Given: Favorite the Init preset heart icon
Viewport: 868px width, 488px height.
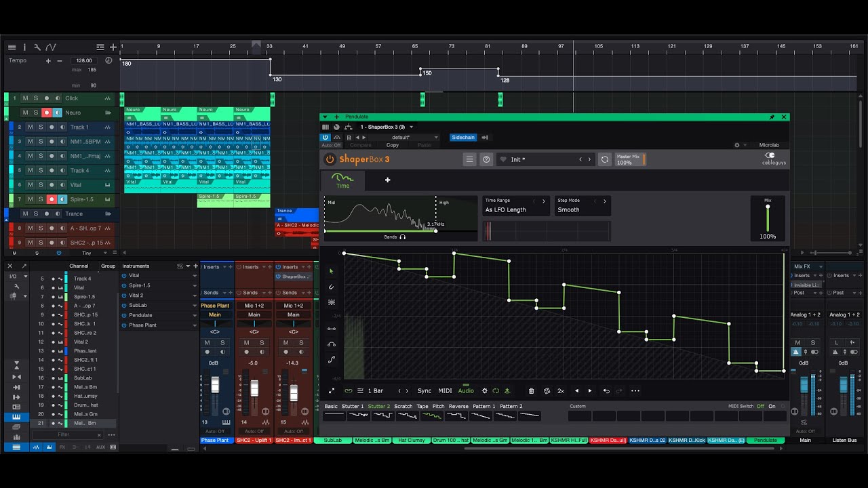Looking at the screenshot, I should click(503, 159).
